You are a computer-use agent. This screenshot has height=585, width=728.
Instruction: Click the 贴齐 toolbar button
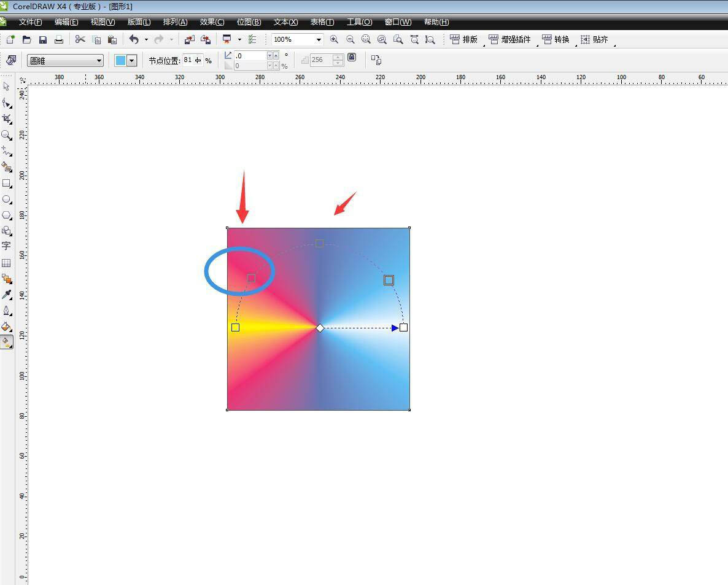(595, 39)
